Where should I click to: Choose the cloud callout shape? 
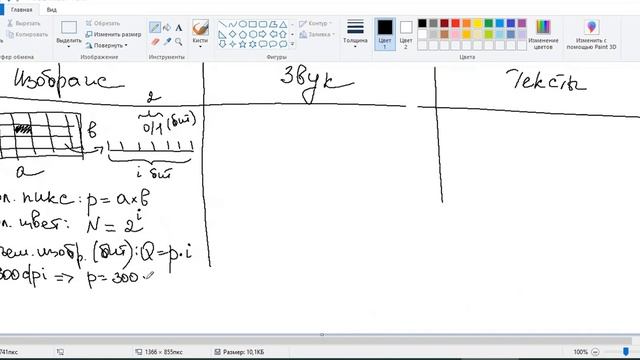(x=283, y=44)
